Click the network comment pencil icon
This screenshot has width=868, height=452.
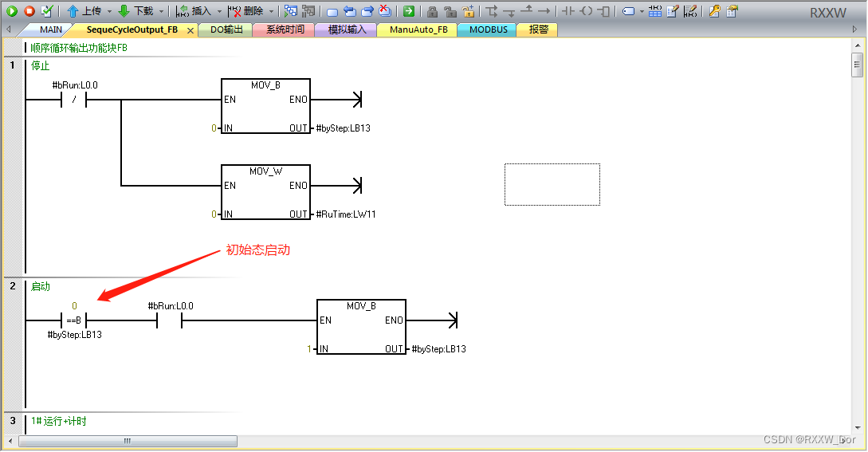(x=689, y=10)
